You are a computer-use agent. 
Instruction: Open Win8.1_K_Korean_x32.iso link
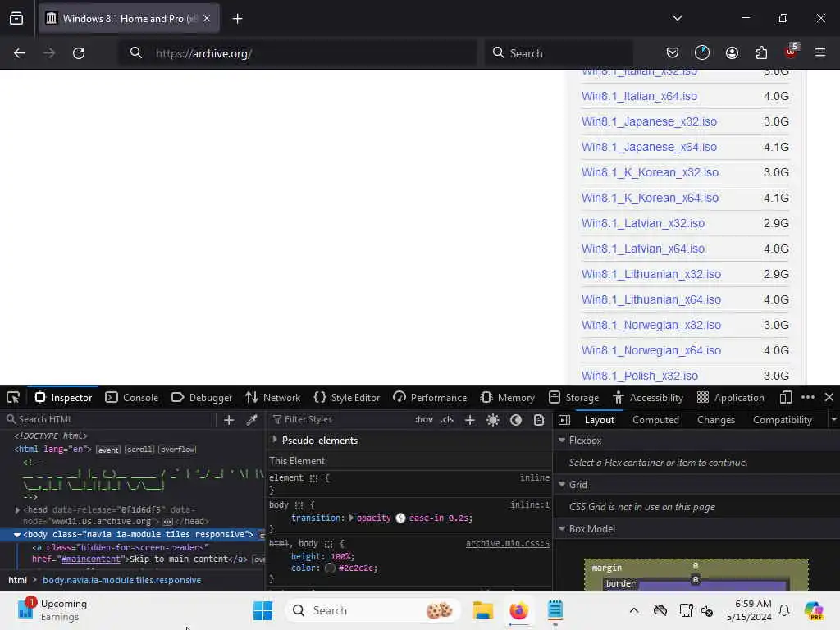pos(650,172)
